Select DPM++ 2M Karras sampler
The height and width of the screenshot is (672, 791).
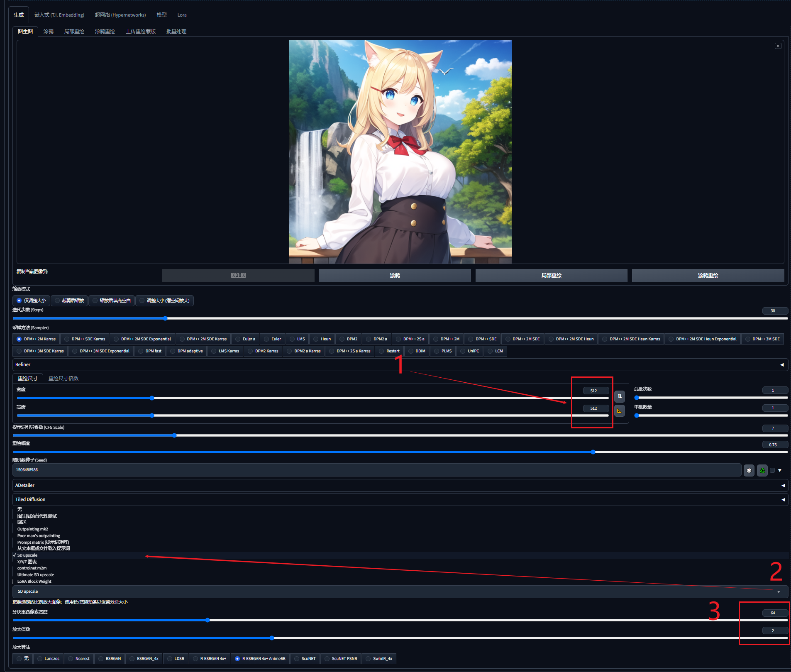36,339
